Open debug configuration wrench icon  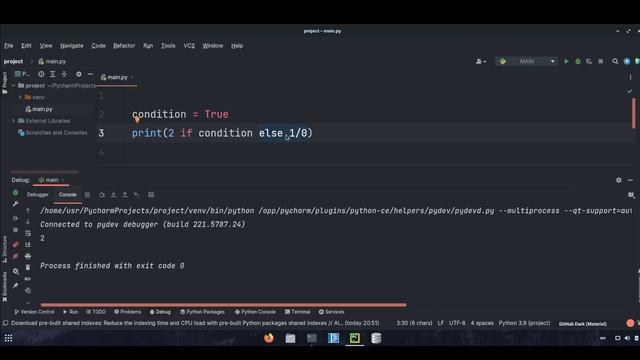(16, 204)
